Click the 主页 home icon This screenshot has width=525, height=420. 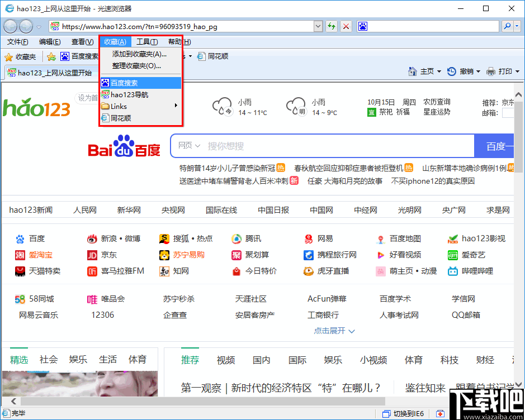pyautogui.click(x=413, y=71)
